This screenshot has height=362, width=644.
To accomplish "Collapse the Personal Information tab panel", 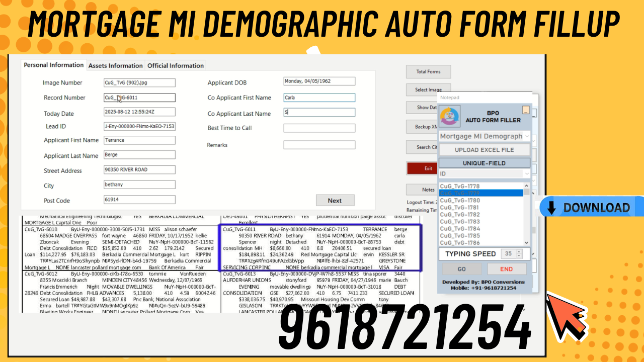I will tap(53, 65).
